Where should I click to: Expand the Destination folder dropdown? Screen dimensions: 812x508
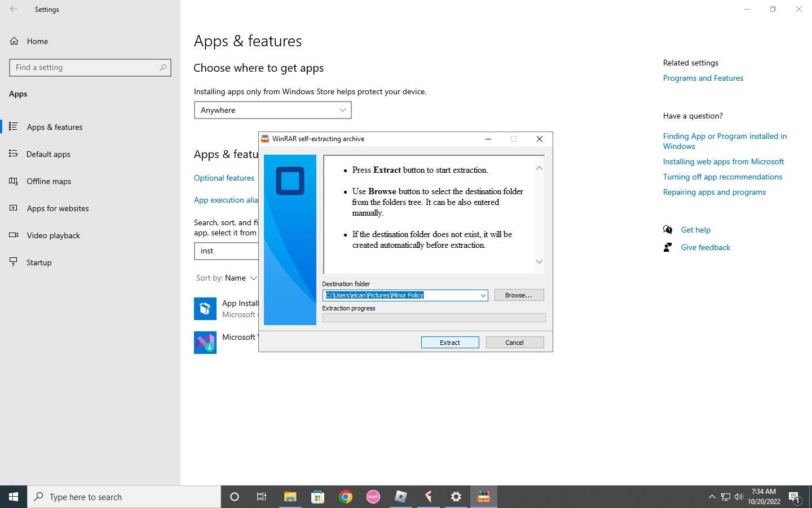(483, 295)
